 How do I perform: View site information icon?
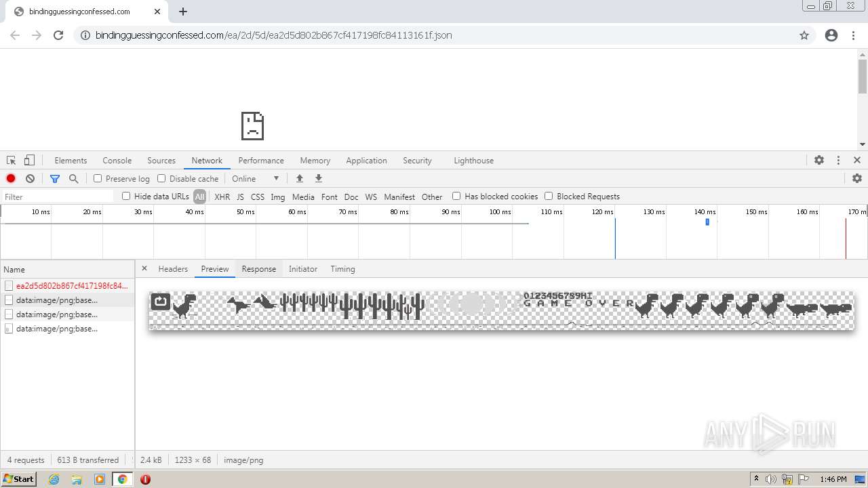pyautogui.click(x=85, y=35)
